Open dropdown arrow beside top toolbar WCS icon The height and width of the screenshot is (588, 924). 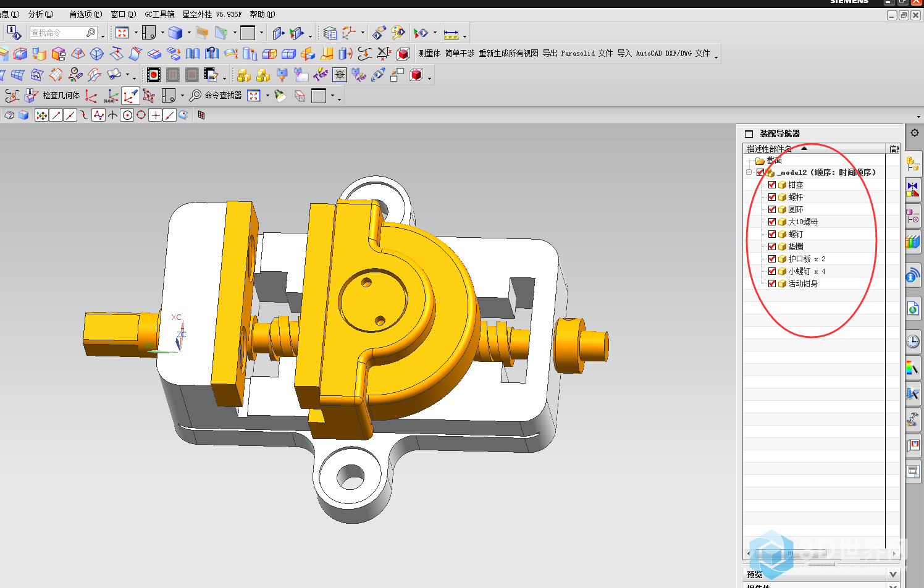[363, 33]
